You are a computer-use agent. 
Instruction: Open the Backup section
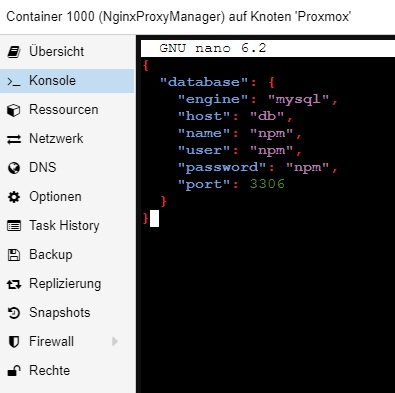(67, 255)
